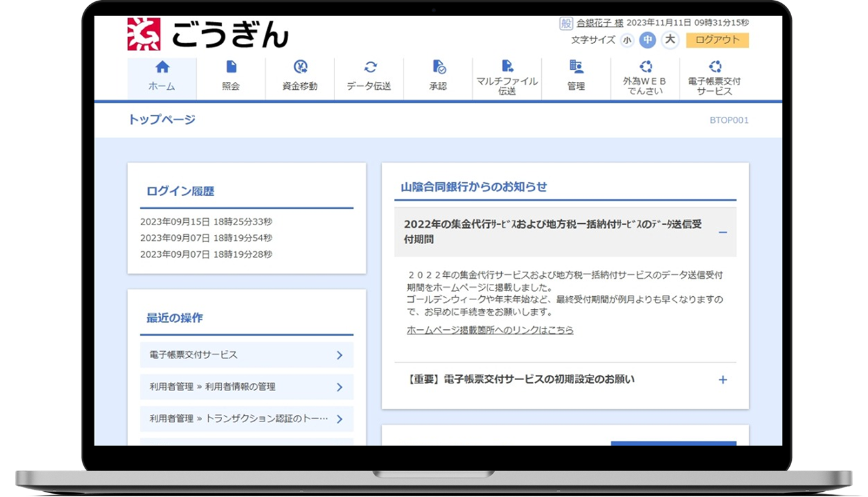Open the データ伝送 sync arrows icon
Image resolution: width=868 pixels, height=497 pixels.
369,67
